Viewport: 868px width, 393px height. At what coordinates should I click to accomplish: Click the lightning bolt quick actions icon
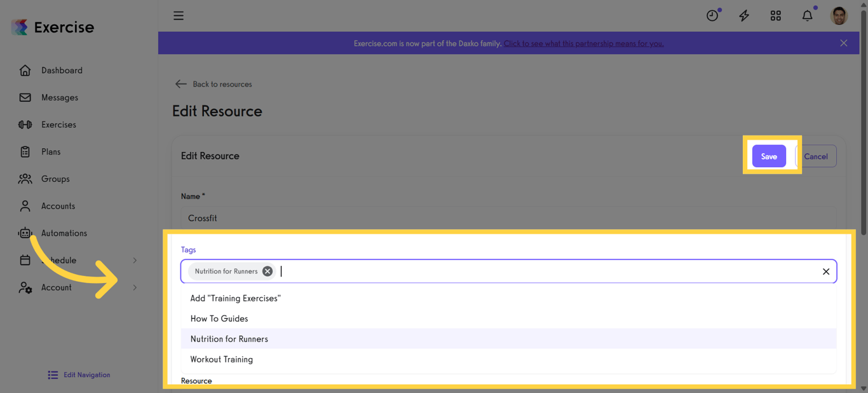pyautogui.click(x=744, y=16)
